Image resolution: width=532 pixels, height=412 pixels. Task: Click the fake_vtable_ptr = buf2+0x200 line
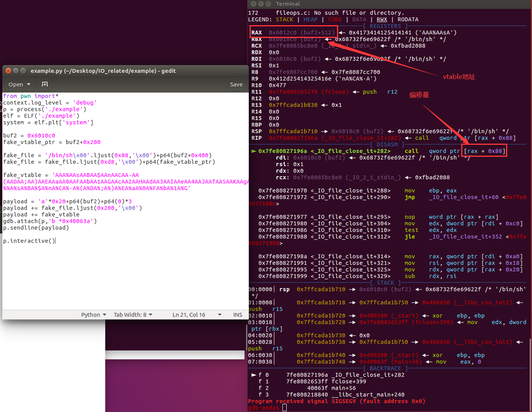(52, 142)
